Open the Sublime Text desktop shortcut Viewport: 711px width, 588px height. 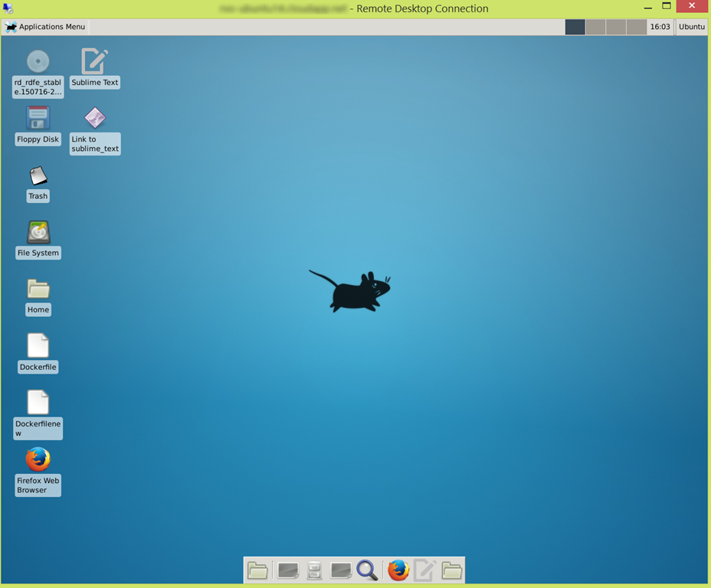tap(94, 62)
